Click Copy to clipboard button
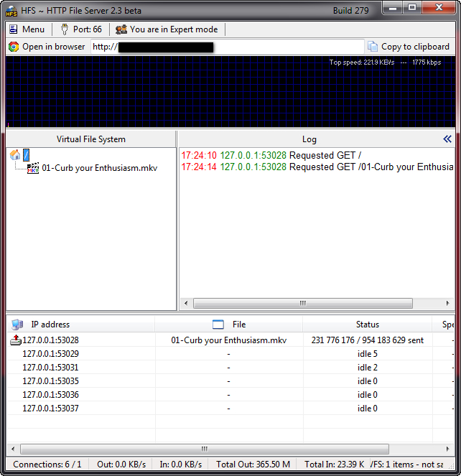Screen dimensions: 461x476 pos(409,47)
